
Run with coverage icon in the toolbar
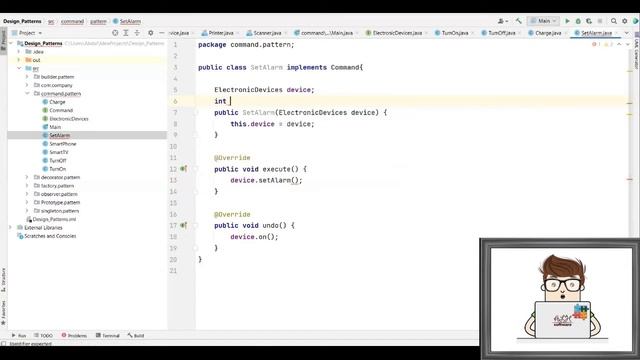589,21
